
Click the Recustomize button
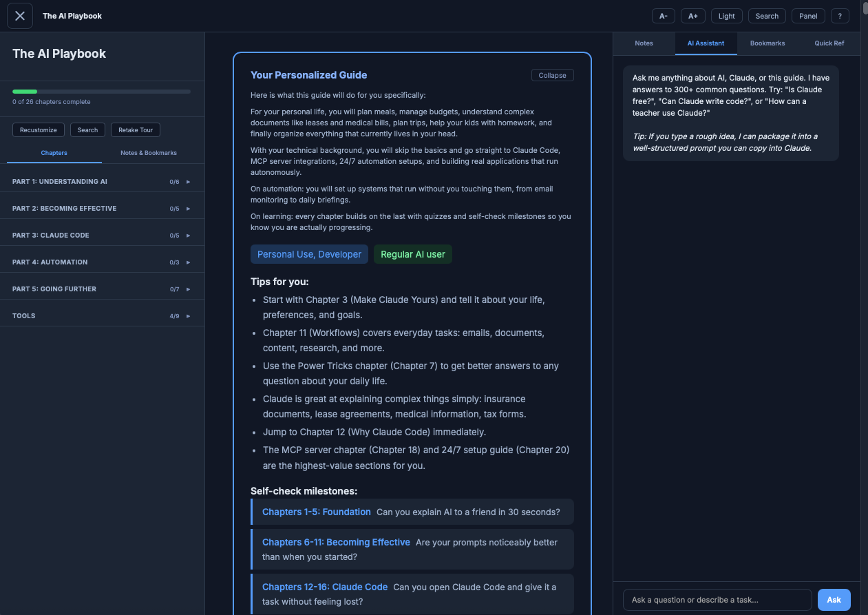click(38, 129)
